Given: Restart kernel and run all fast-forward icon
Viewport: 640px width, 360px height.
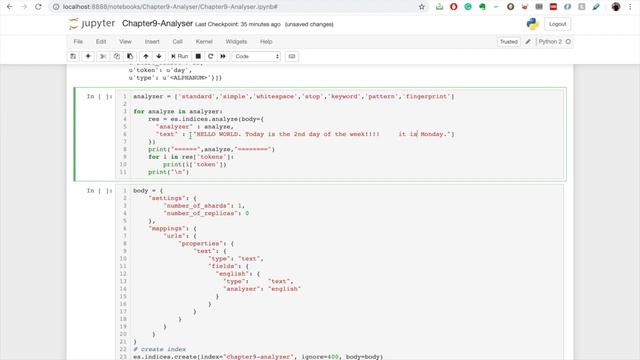Looking at the screenshot, I should pyautogui.click(x=223, y=56).
